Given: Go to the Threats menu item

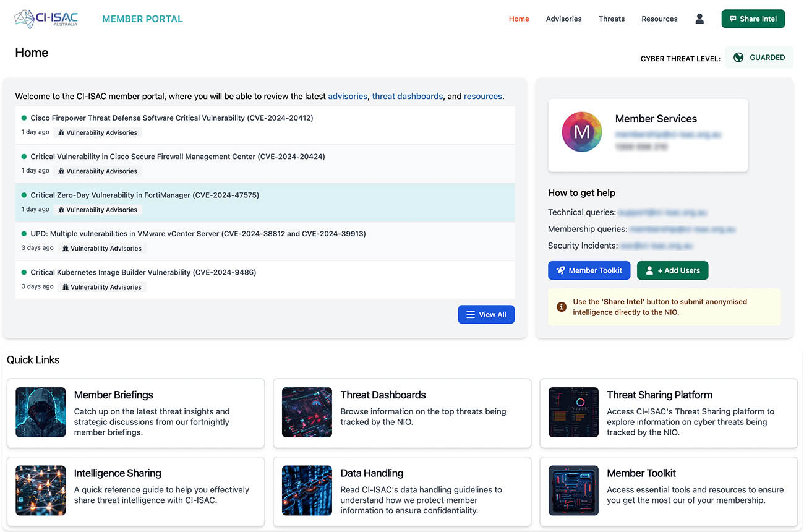Looking at the screenshot, I should point(611,19).
